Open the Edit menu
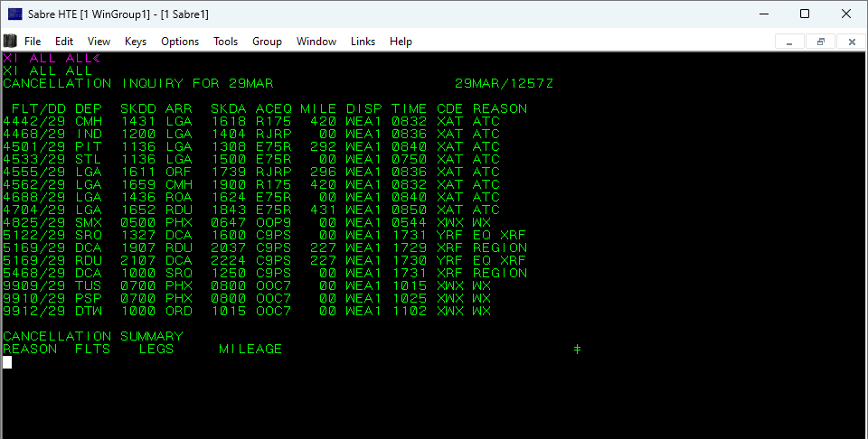The image size is (868, 439). pyautogui.click(x=63, y=42)
